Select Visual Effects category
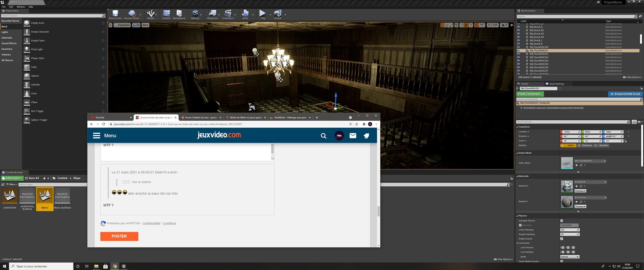 point(11,44)
